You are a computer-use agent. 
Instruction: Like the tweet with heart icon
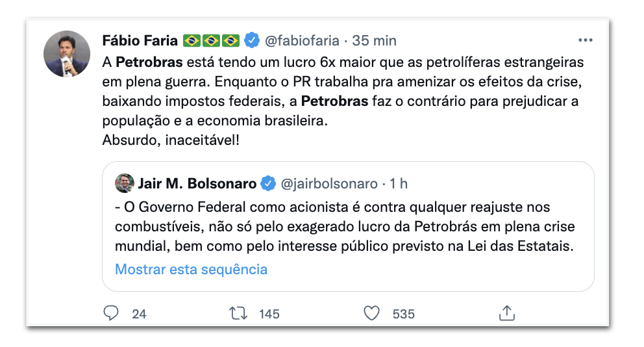pos(372,314)
